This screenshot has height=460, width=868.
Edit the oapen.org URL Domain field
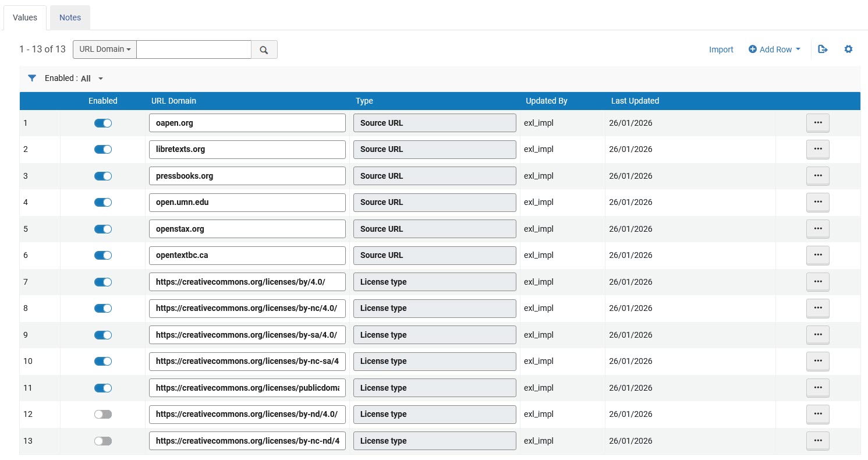click(x=247, y=123)
